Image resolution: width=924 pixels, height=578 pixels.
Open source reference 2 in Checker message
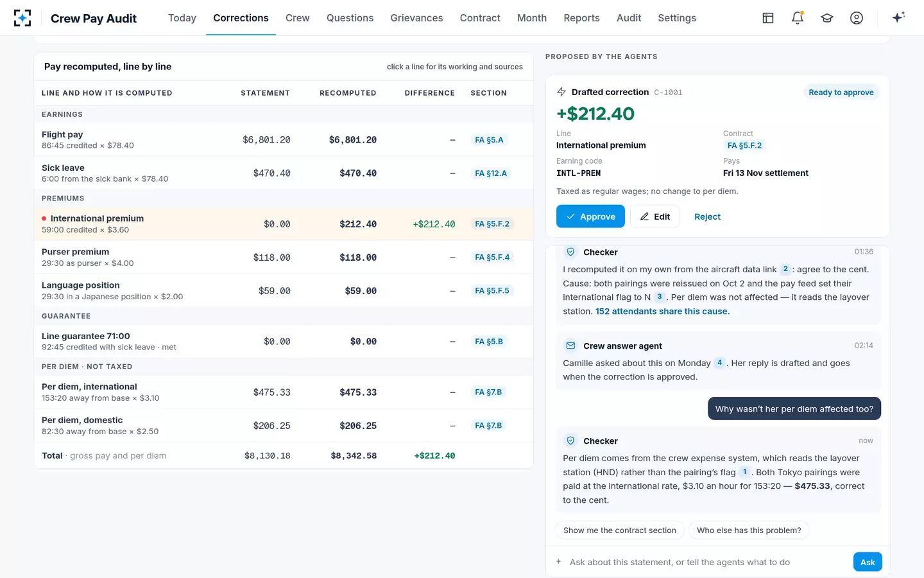pos(785,269)
